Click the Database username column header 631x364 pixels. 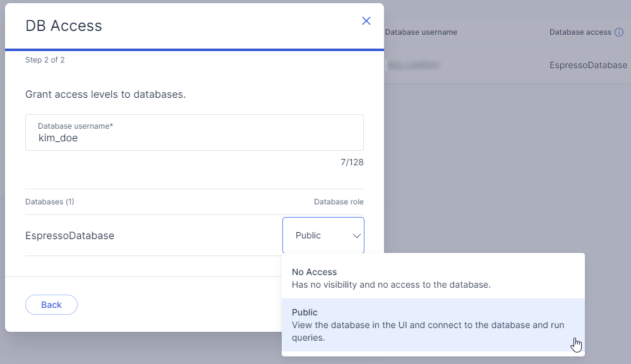(421, 32)
